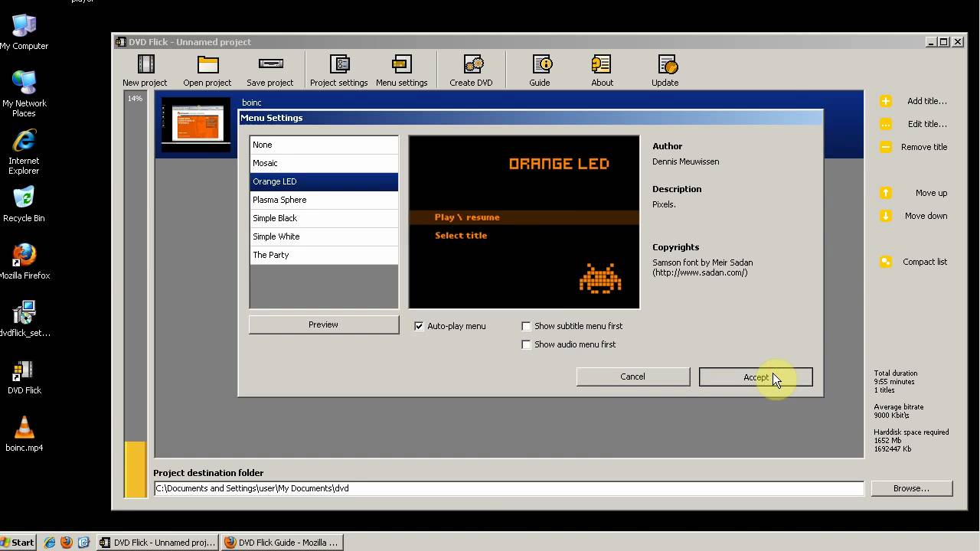The image size is (980, 551).
Task: Select the Plasma Sphere menu template
Action: point(324,200)
